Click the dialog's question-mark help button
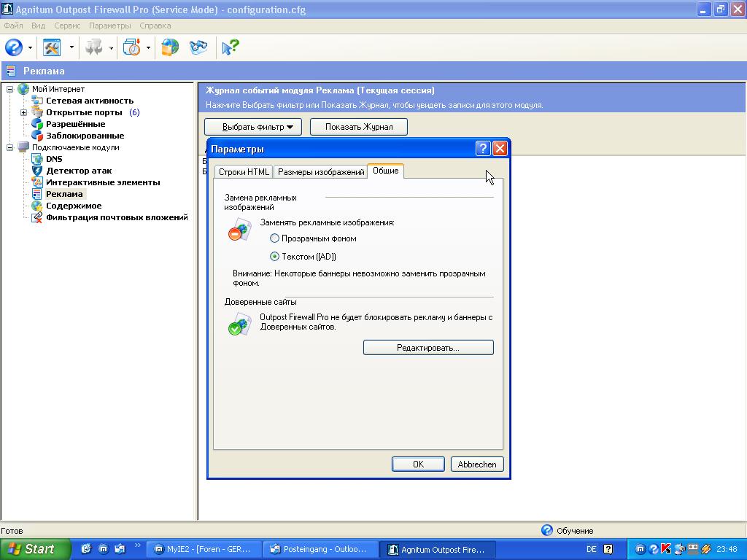 tap(483, 149)
